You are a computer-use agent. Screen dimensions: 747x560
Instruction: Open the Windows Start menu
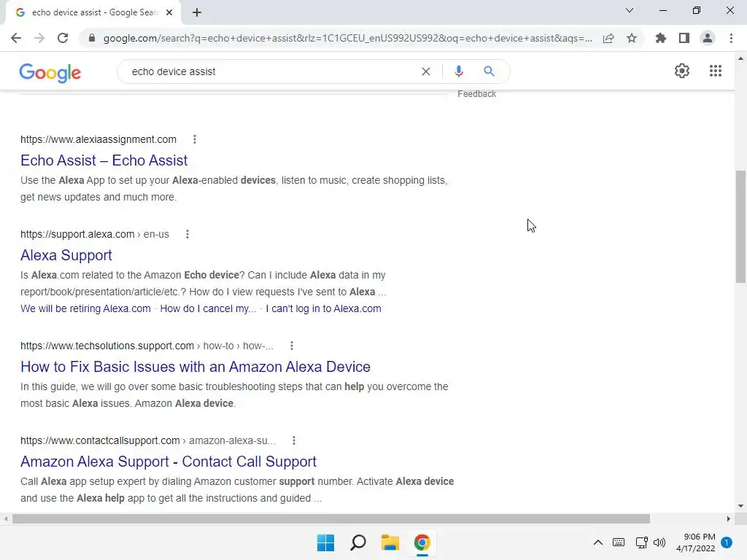tap(326, 542)
